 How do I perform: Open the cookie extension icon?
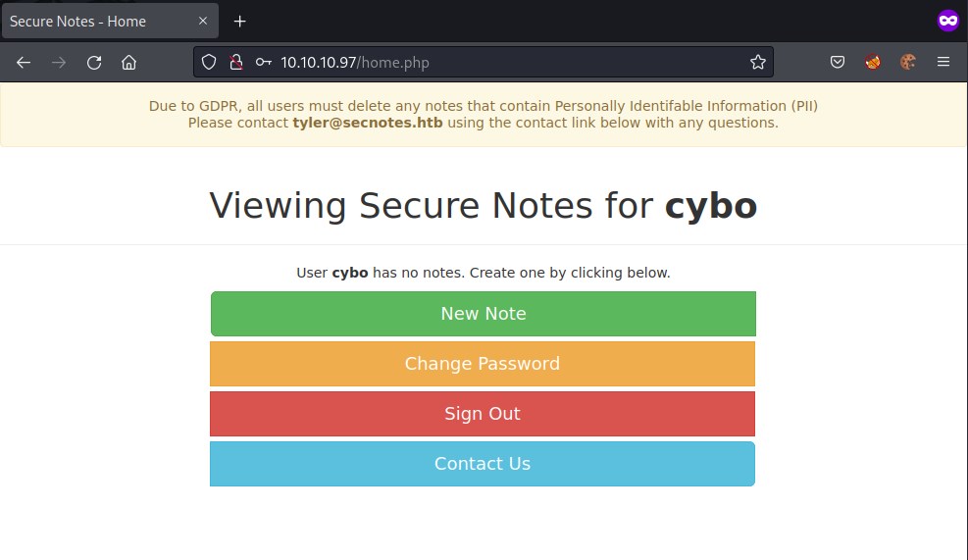[908, 62]
